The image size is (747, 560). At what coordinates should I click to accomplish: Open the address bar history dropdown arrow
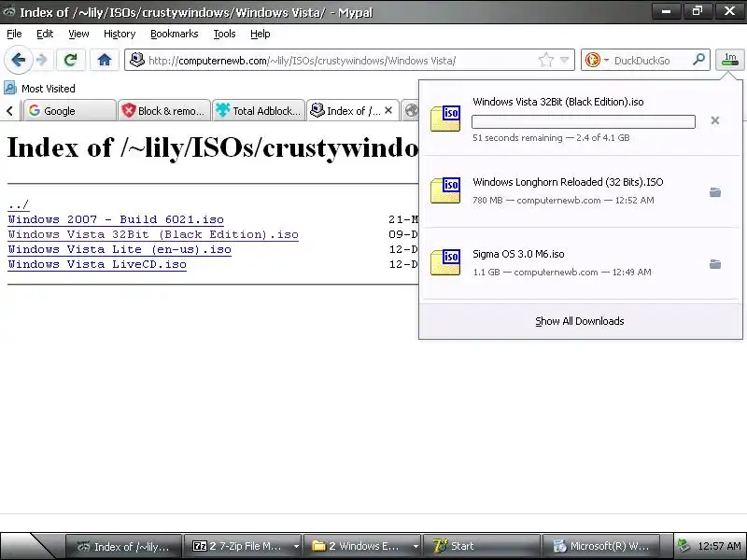pos(565,60)
